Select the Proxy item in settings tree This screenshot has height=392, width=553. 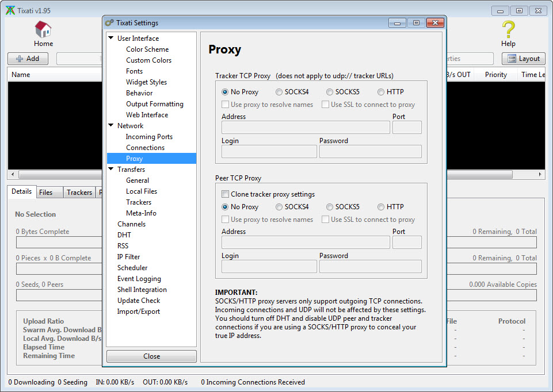(x=152, y=159)
